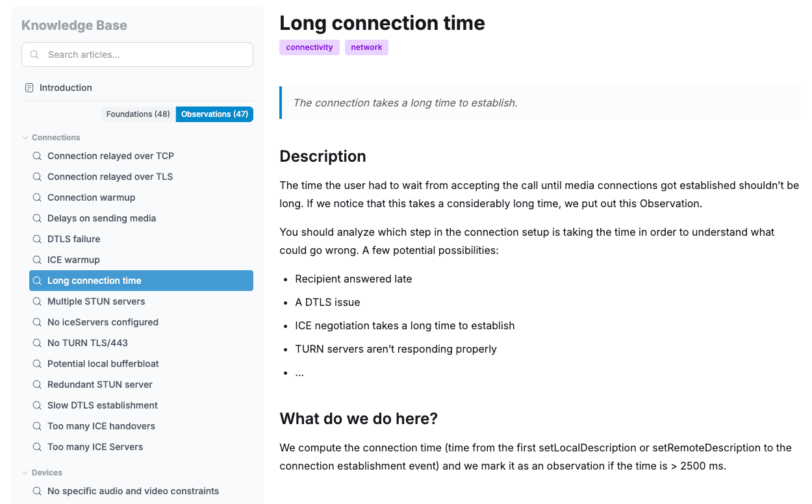Image resolution: width=812 pixels, height=504 pixels.
Task: Click the network tag
Action: (366, 47)
